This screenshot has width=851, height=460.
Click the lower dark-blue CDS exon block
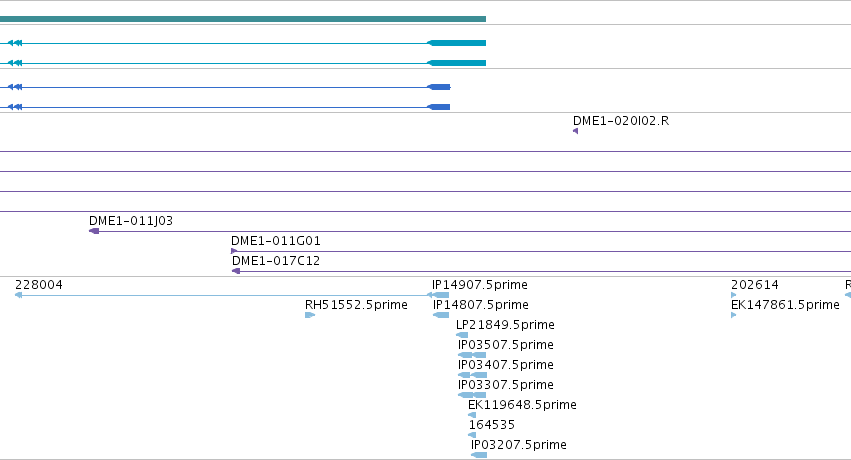pos(439,107)
